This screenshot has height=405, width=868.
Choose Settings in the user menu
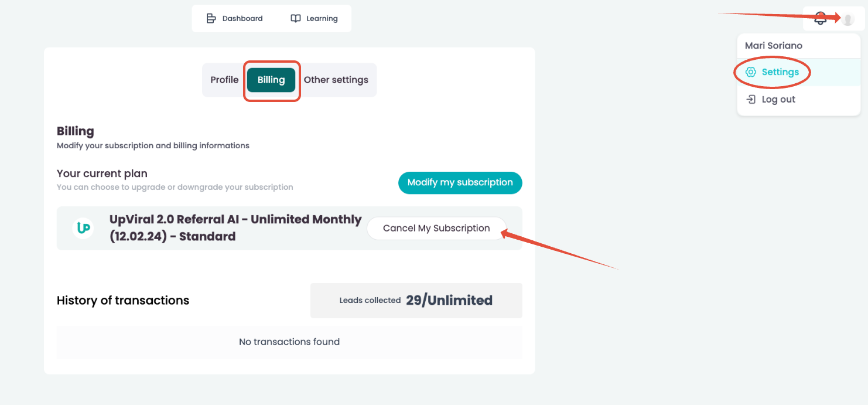(x=798, y=72)
